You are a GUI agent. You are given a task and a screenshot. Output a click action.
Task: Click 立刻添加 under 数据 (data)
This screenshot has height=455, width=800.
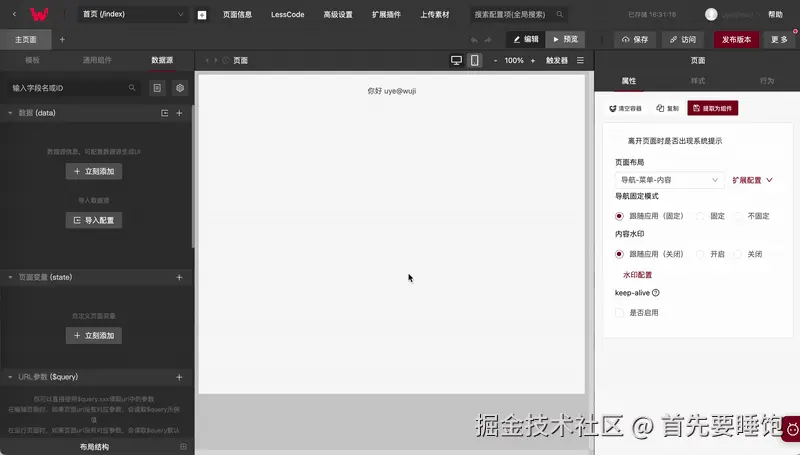coord(94,171)
